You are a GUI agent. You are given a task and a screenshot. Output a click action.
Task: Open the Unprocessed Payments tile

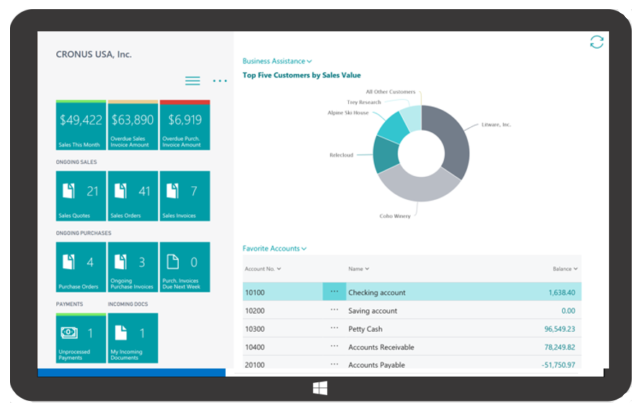(80, 339)
